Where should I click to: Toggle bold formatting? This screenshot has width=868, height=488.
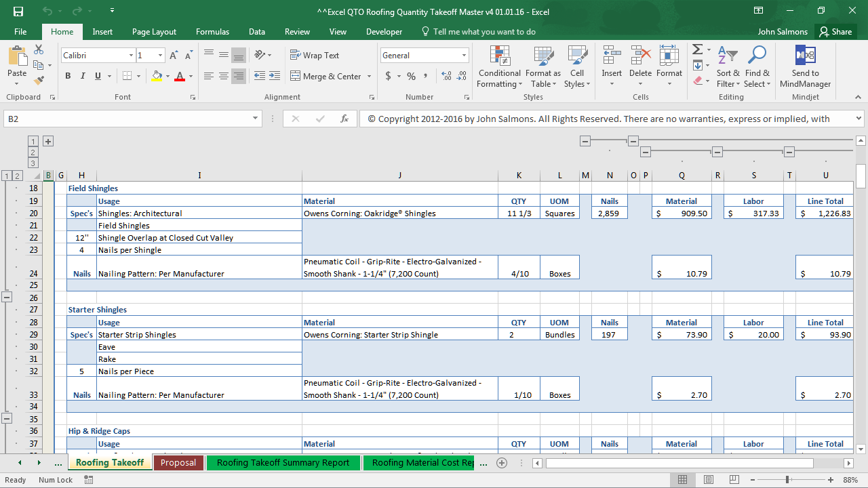coord(67,76)
